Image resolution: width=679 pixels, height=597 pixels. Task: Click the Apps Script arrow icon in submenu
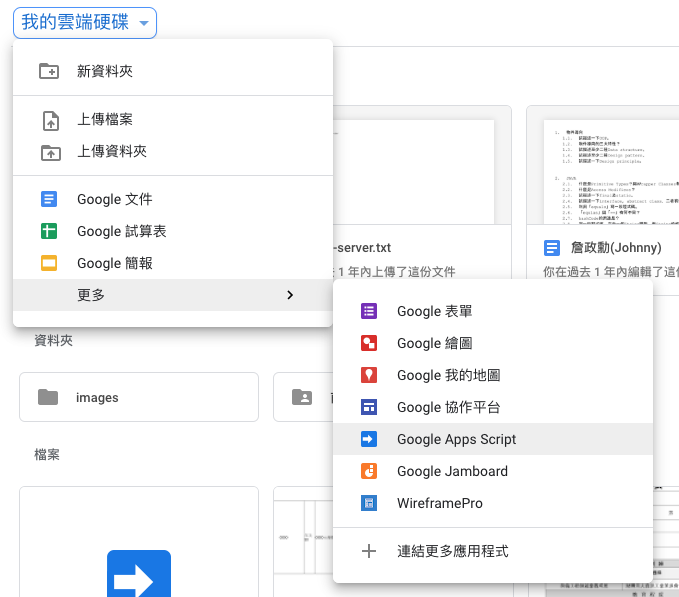369,439
